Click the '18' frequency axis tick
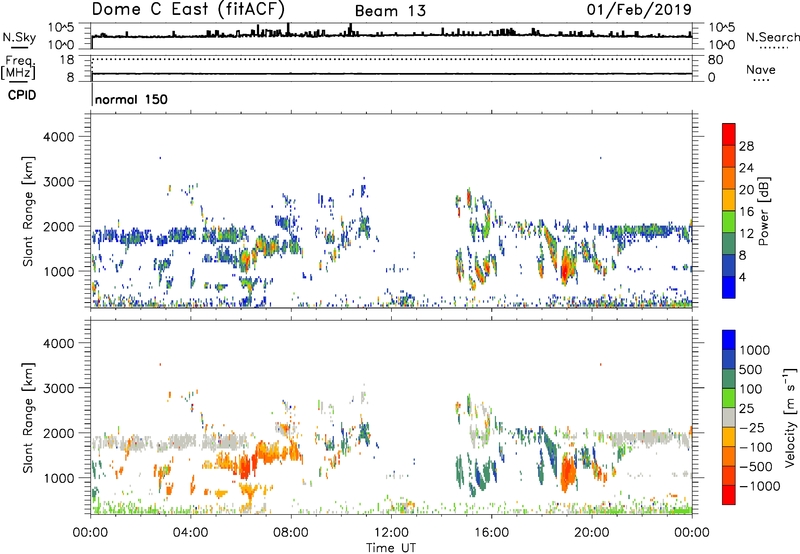Viewport: 800px width, 554px height. coord(66,60)
